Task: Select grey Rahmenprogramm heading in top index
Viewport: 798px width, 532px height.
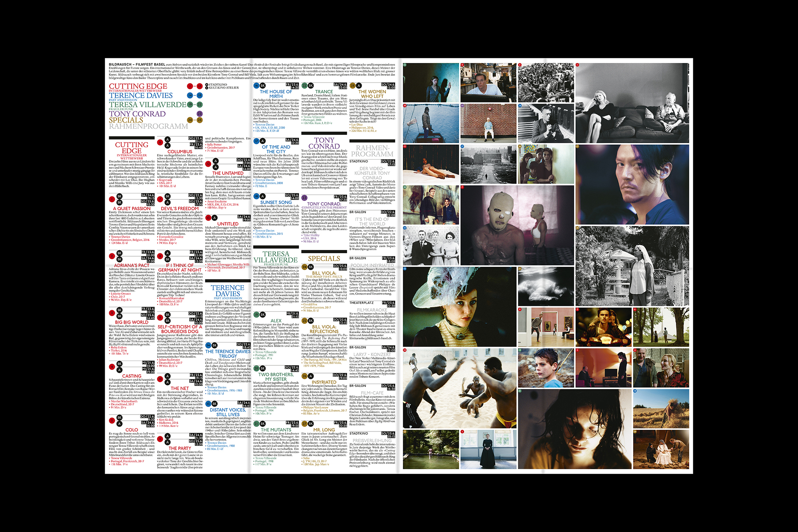Action: (x=148, y=126)
